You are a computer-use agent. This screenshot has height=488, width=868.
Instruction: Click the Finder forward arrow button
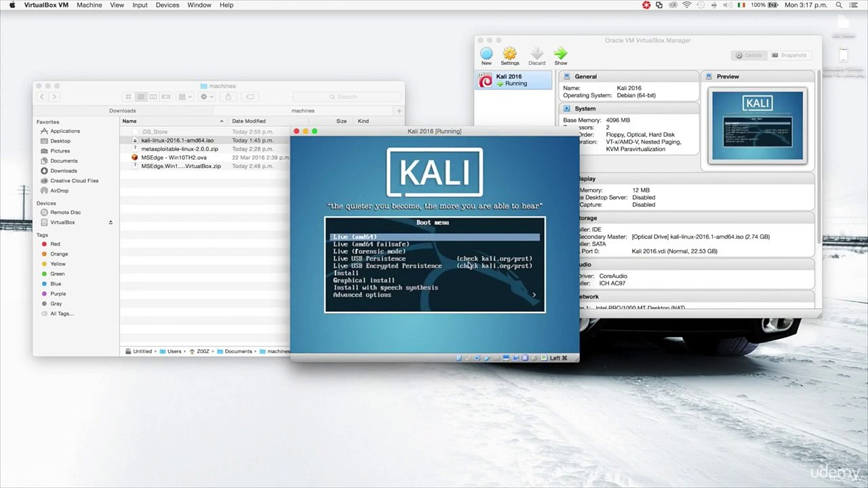(54, 97)
